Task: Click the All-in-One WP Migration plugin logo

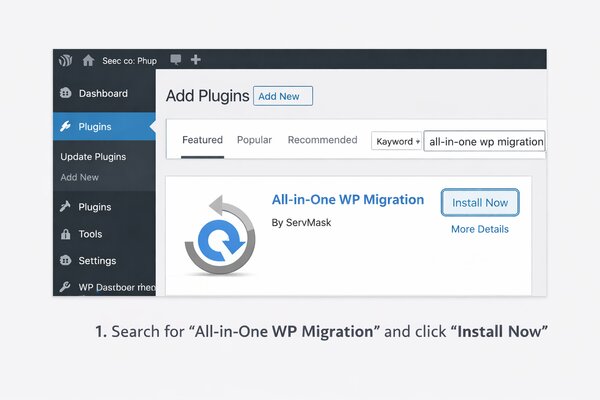Action: (220, 235)
